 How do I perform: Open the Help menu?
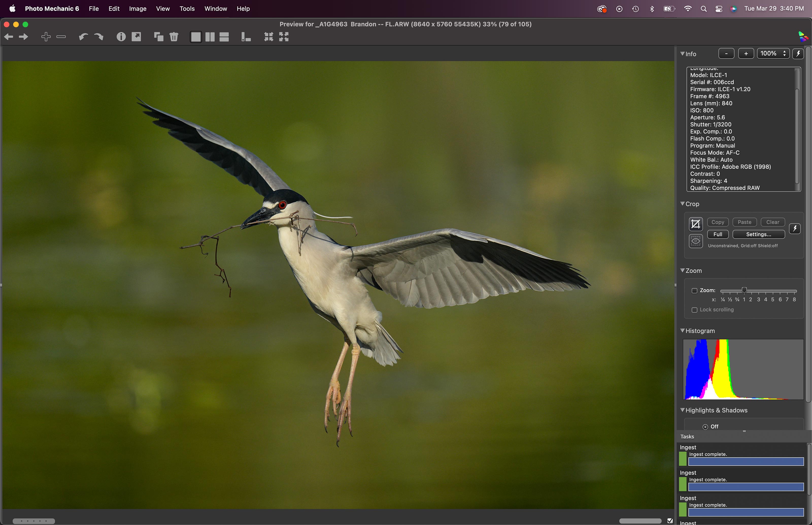[x=243, y=9]
